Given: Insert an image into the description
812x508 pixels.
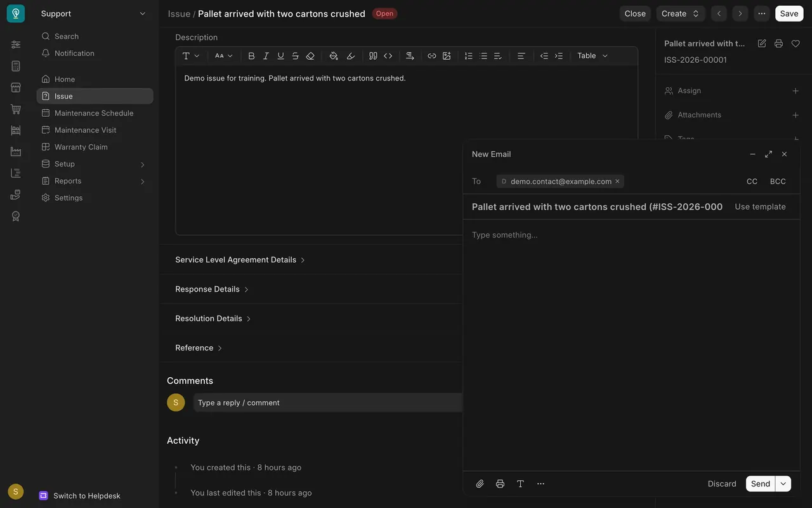Looking at the screenshot, I should [447, 56].
